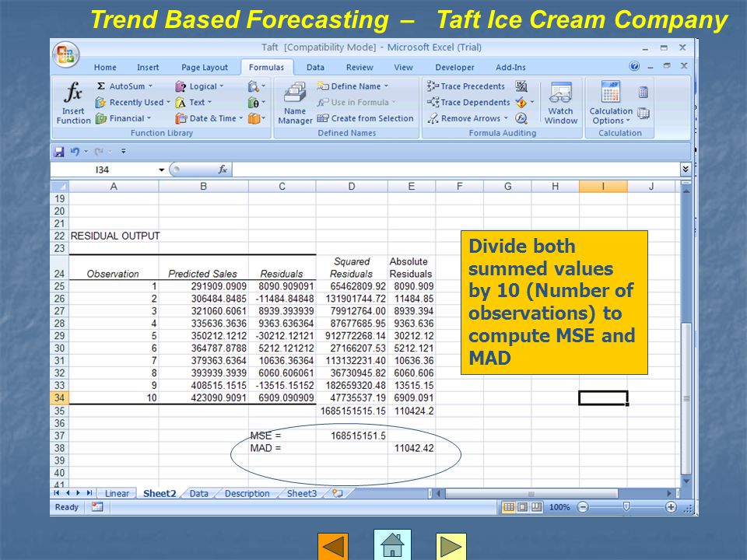Click the horizontal scrollbar
The height and width of the screenshot is (560, 747).
point(531,494)
